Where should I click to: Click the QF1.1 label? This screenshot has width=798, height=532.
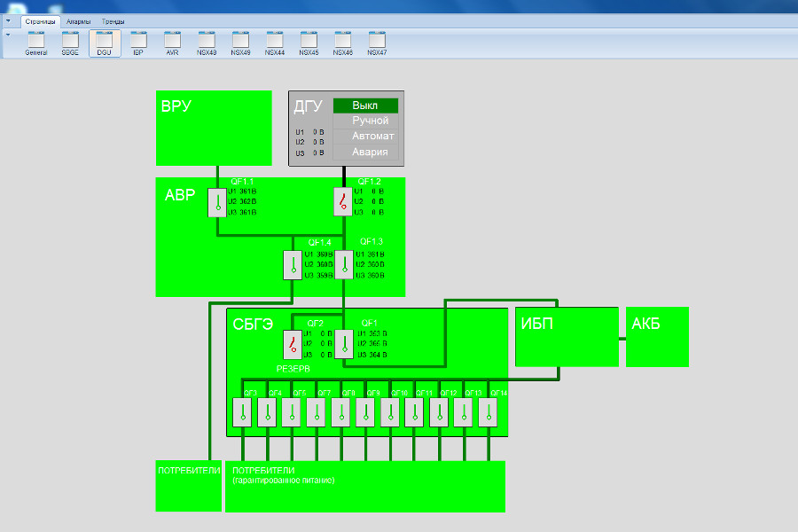click(242, 182)
